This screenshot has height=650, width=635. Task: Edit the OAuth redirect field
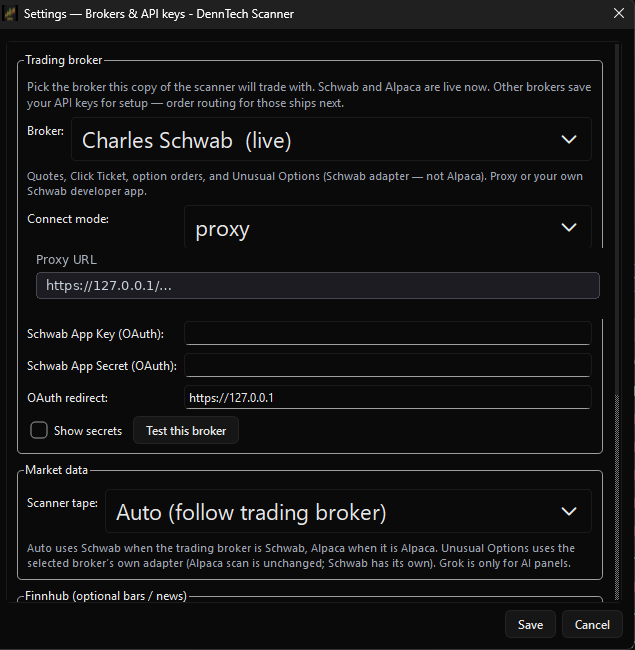(x=388, y=398)
